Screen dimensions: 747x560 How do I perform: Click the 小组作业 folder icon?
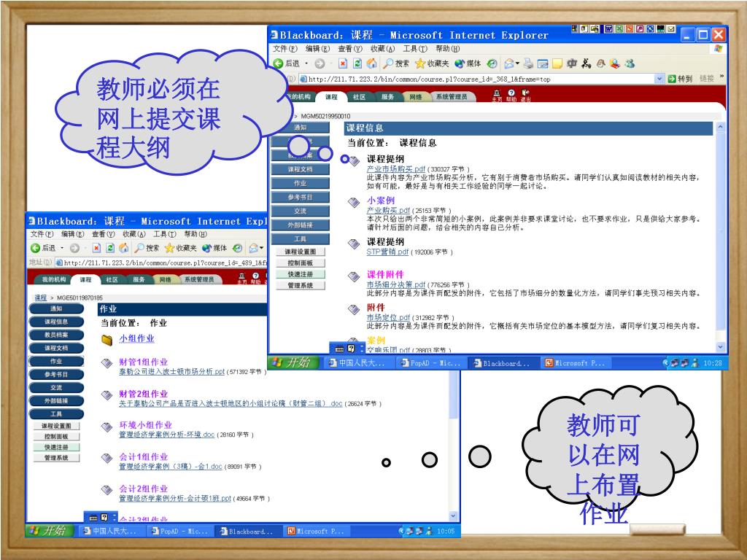click(107, 340)
